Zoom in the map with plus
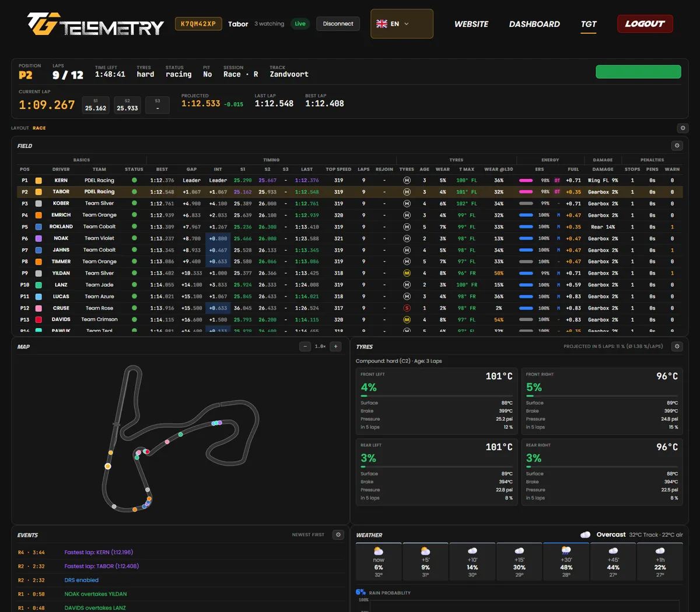Viewport: 700px width, 612px height. coord(336,346)
